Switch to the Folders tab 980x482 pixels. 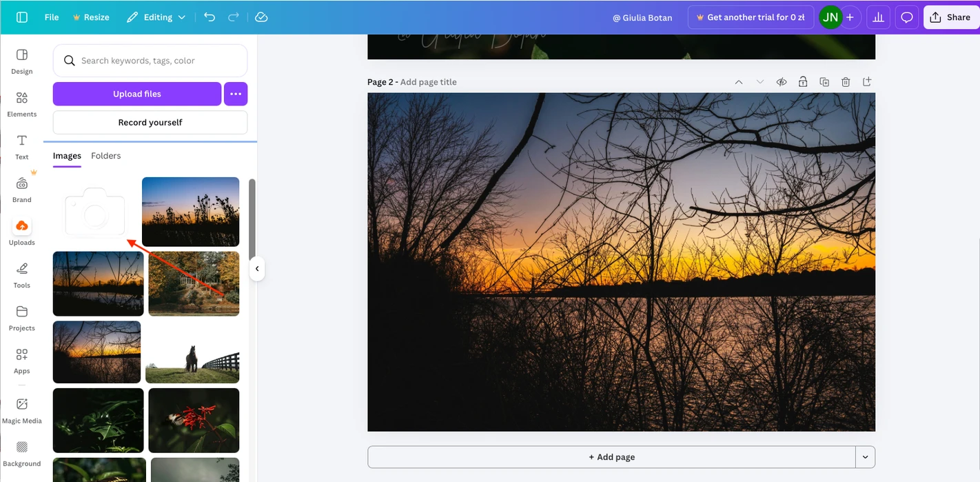point(105,155)
